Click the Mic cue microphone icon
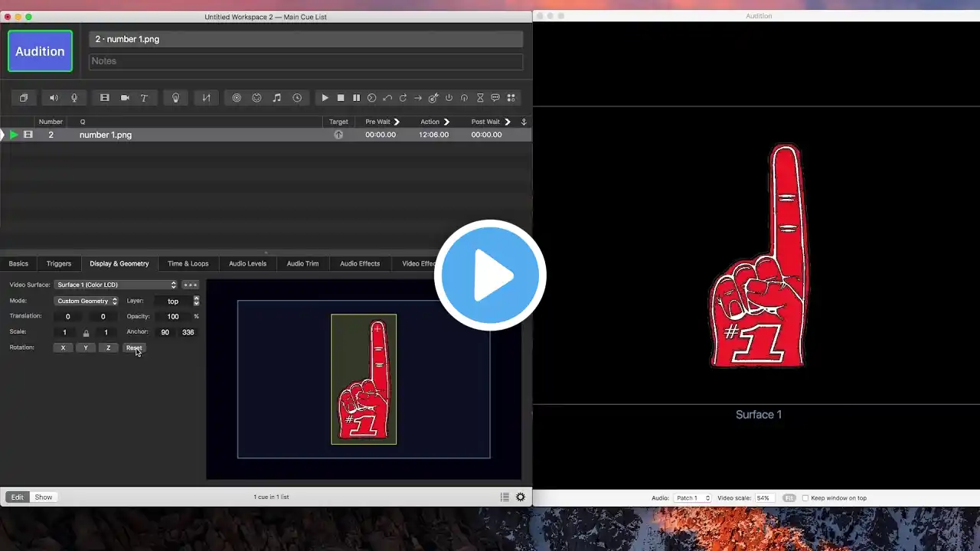The width and height of the screenshot is (980, 551). tap(74, 98)
